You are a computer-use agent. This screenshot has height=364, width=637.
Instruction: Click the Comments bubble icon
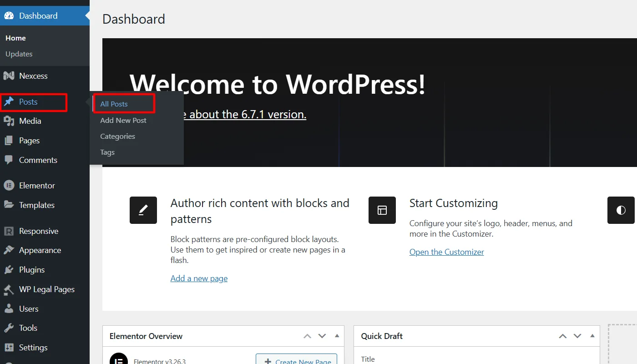9,160
